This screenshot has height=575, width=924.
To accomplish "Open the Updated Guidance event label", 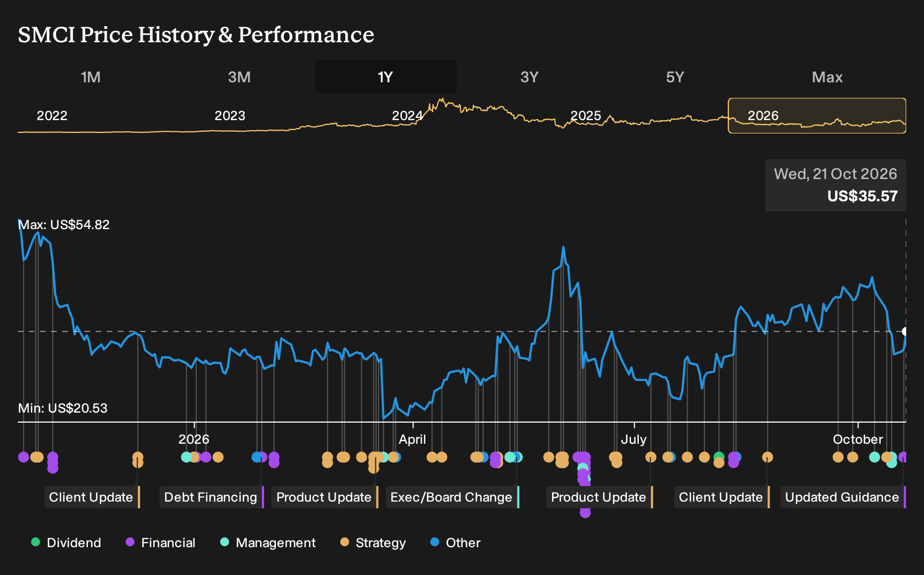I will coord(843,497).
